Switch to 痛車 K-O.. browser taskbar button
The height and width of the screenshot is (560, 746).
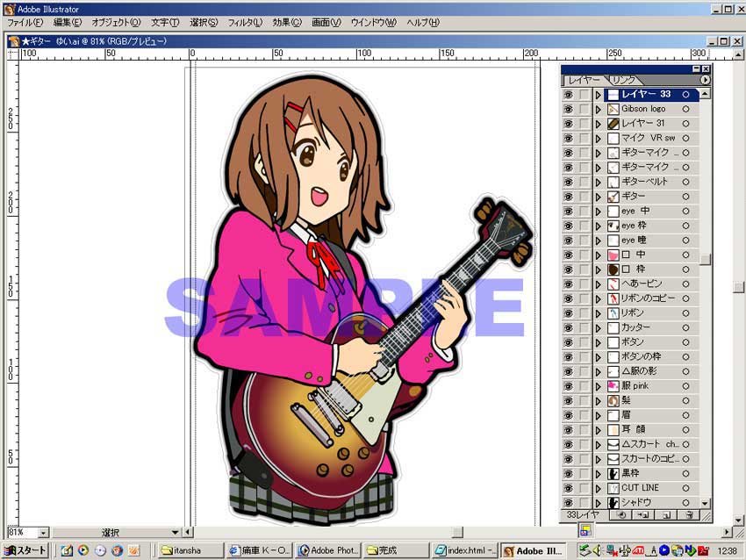click(259, 550)
